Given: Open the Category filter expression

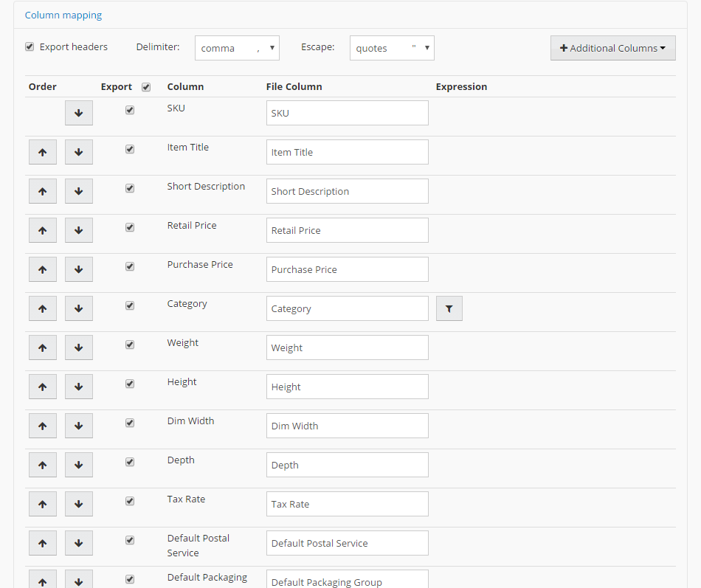Looking at the screenshot, I should pyautogui.click(x=449, y=309).
